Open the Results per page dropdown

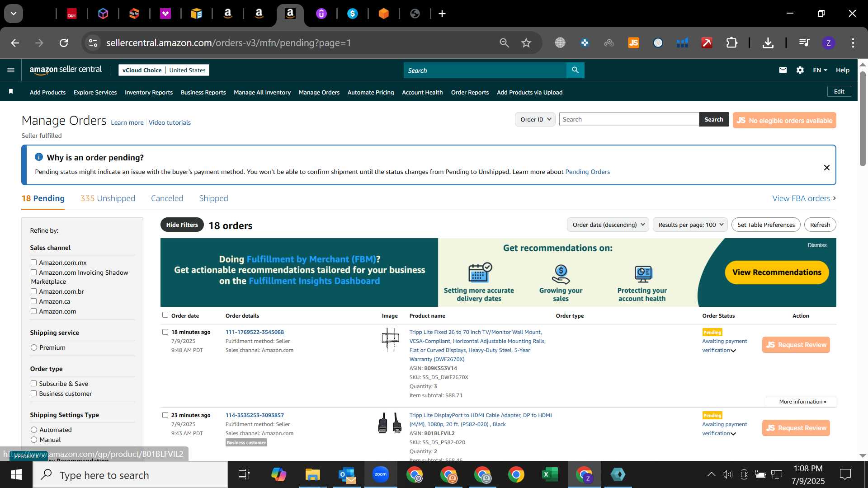coord(690,225)
